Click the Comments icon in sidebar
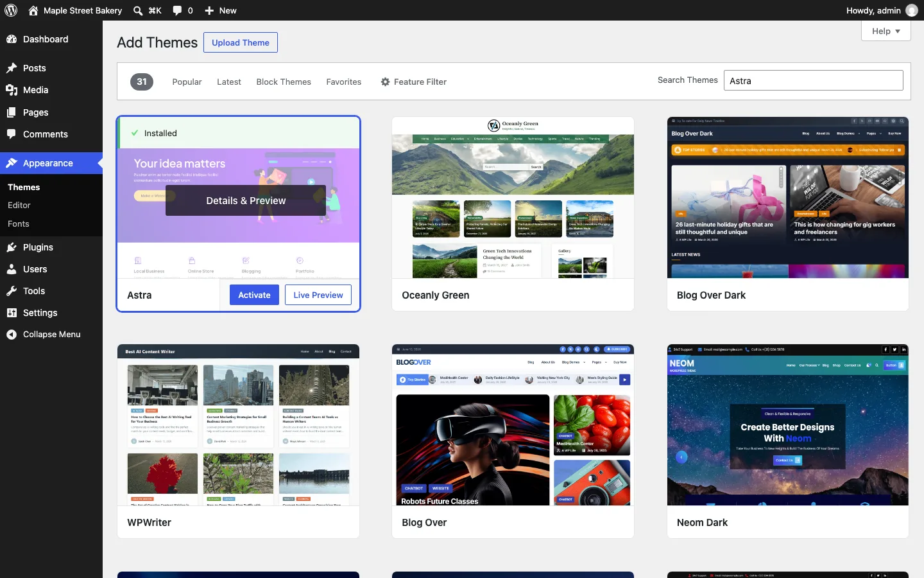The width and height of the screenshot is (924, 578). pyautogui.click(x=12, y=134)
